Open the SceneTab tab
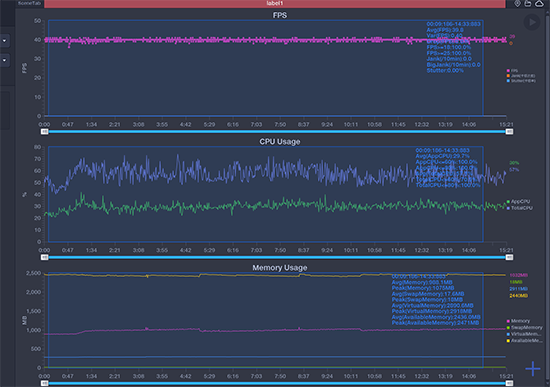The width and height of the screenshot is (550, 387). [x=29, y=4]
